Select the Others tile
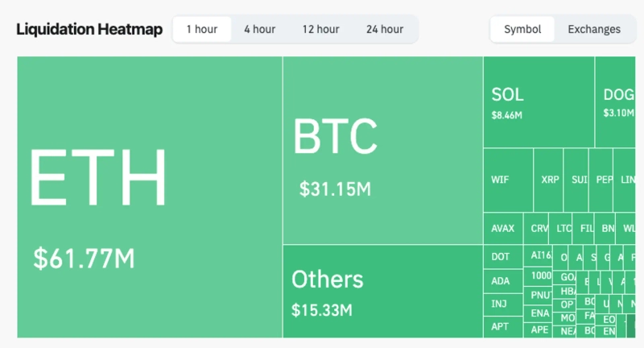The width and height of the screenshot is (644, 348). point(382,292)
